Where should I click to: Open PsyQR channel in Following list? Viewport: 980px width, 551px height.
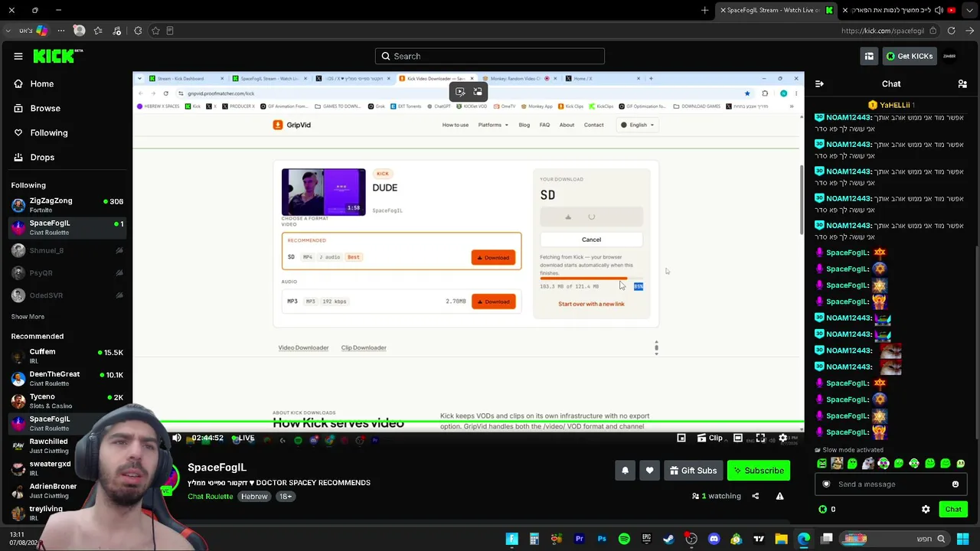[x=67, y=272]
